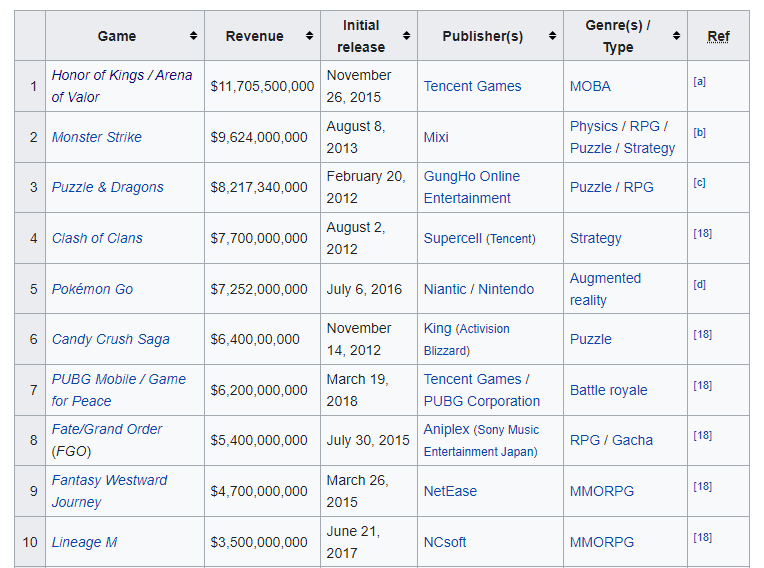Viewport: 764px width, 568px height.
Task: Open reference [18] in Fate/Grand Order row
Action: click(703, 435)
